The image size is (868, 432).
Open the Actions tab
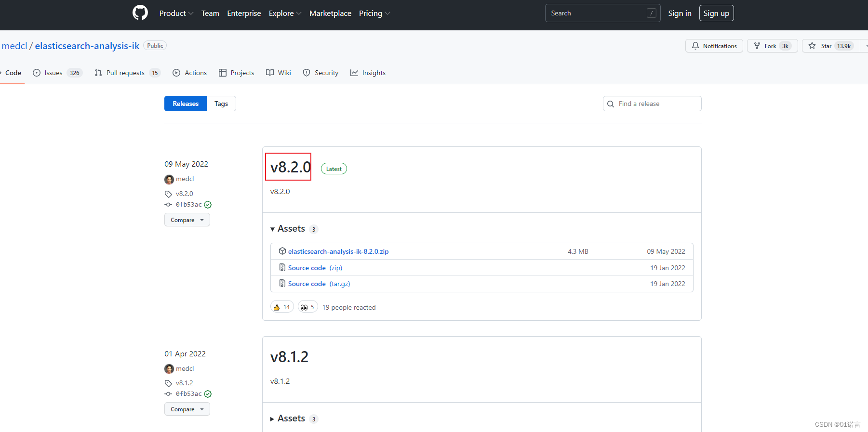pyautogui.click(x=189, y=73)
